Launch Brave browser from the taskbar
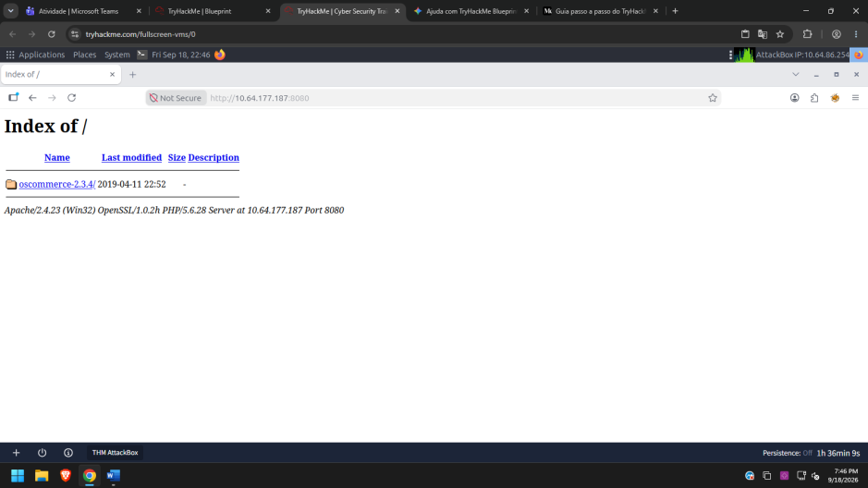The height and width of the screenshot is (488, 868). [x=66, y=476]
